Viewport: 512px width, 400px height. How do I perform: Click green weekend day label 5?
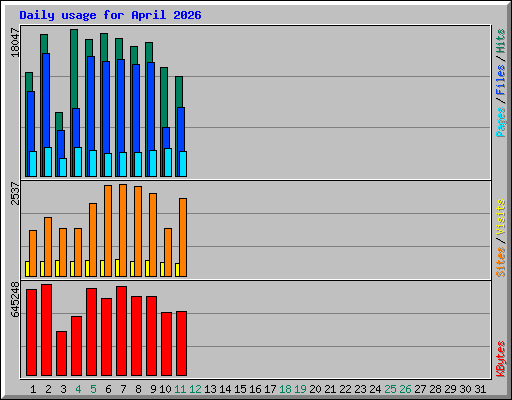click(93, 389)
